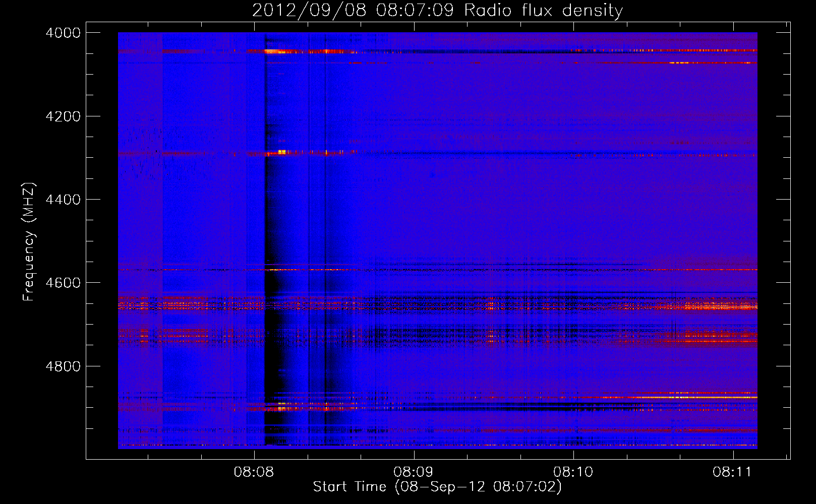Click the 4000 frequency axis label
Image resolution: width=816 pixels, height=504 pixels.
coord(63,33)
